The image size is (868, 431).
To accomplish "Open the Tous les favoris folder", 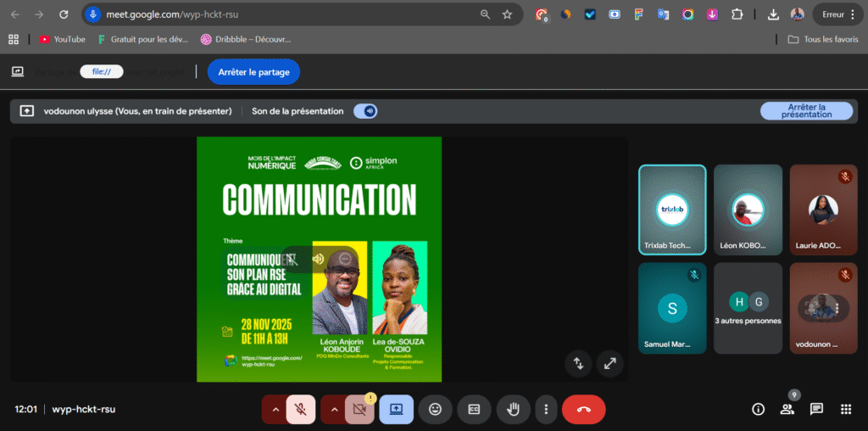I will point(822,39).
